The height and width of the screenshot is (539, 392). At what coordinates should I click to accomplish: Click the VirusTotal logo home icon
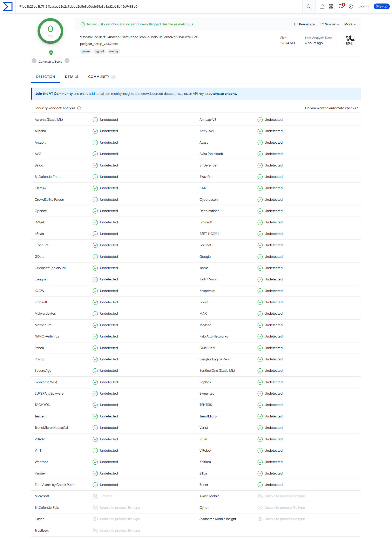7,6
